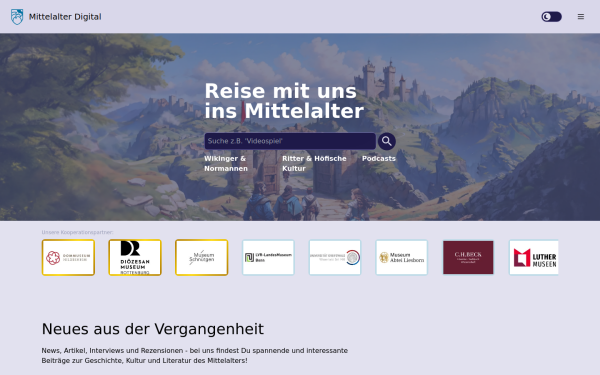Click the Museum Schnütgen partner logo

202,258
